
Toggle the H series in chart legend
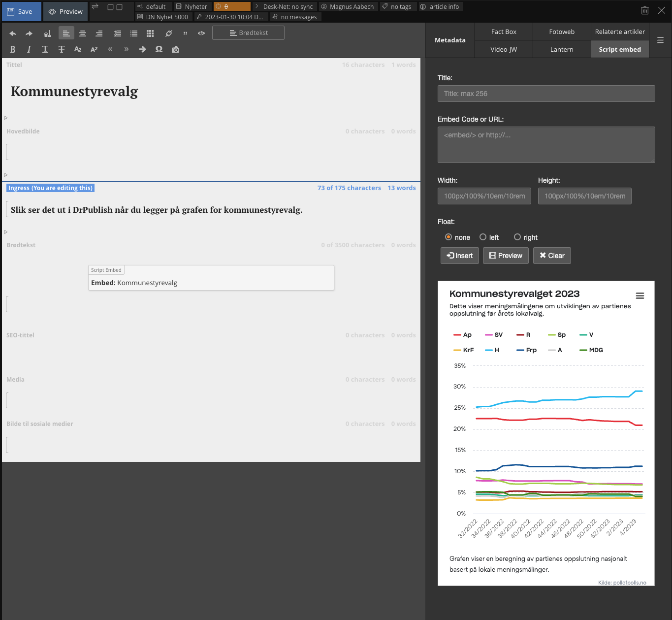click(492, 350)
